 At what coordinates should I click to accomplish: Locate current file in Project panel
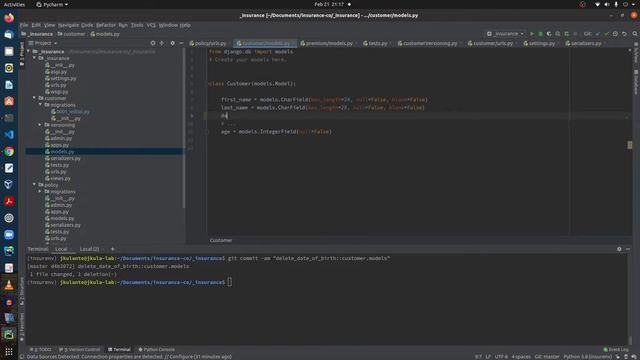point(153,43)
